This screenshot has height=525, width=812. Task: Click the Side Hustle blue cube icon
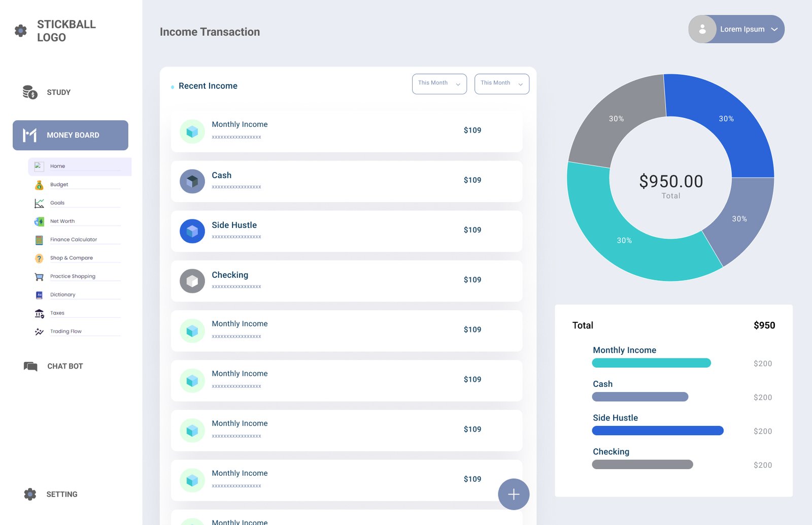click(x=192, y=231)
